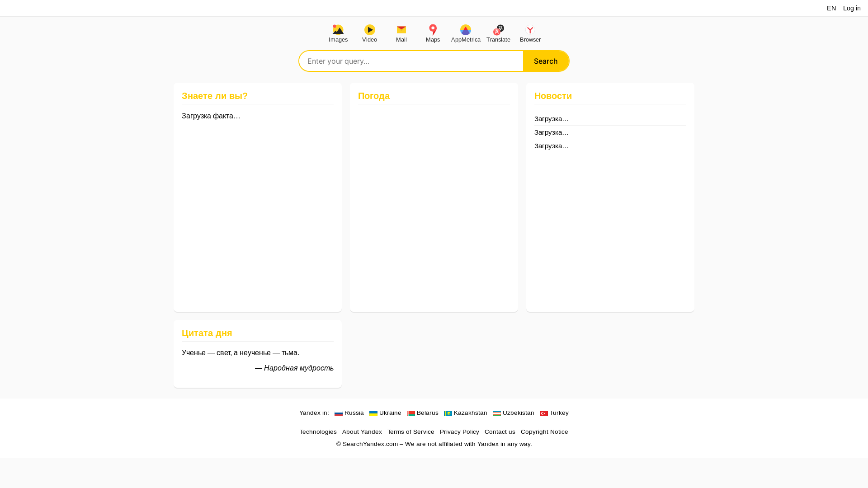Click the Ukraine flag icon
The height and width of the screenshot is (488, 868).
tap(373, 413)
